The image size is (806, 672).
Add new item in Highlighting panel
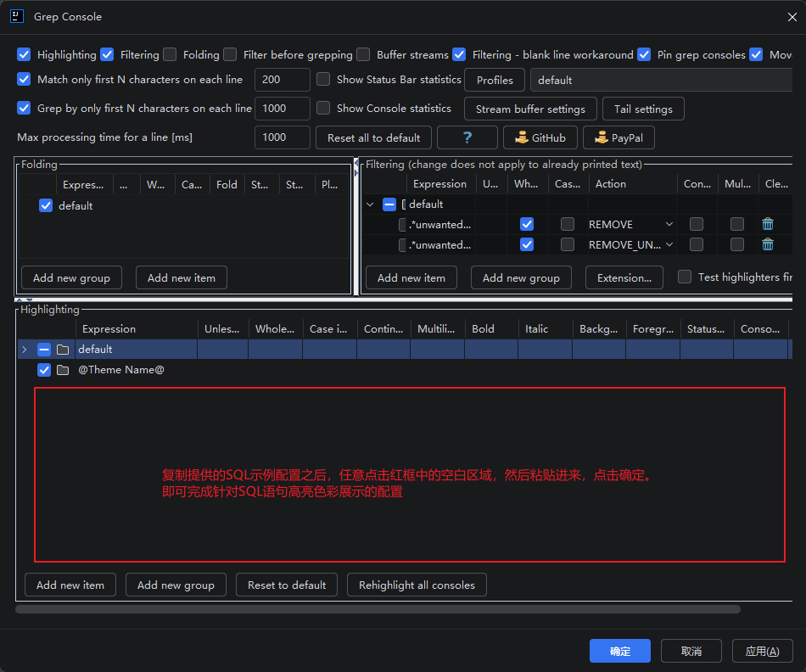pyautogui.click(x=70, y=585)
